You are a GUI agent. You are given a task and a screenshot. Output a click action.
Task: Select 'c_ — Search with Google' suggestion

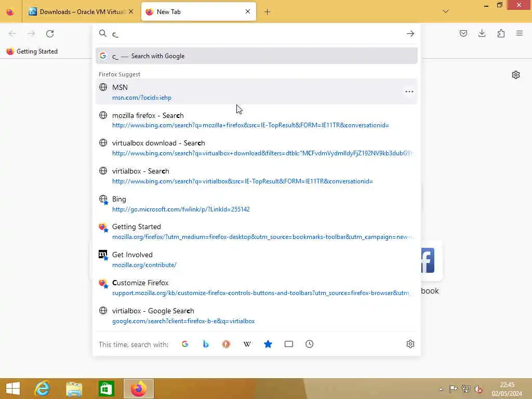[x=256, y=56]
